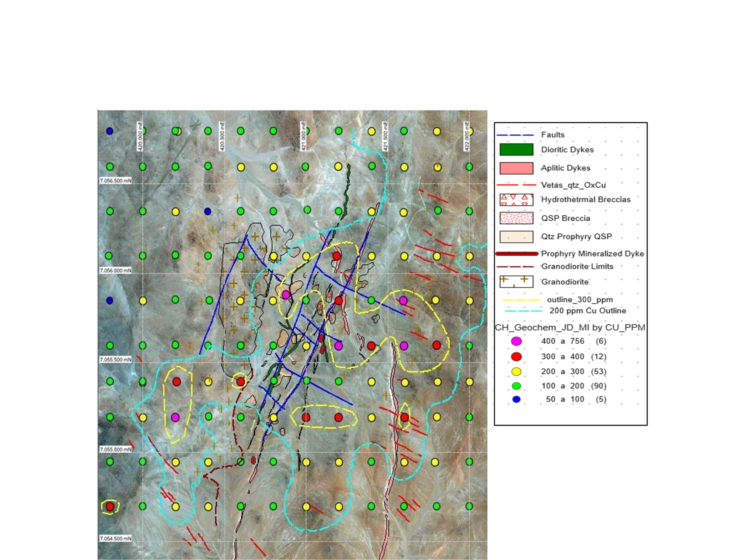
Task: Click the 420.000 mE vertical grid label
Action: coord(140,136)
